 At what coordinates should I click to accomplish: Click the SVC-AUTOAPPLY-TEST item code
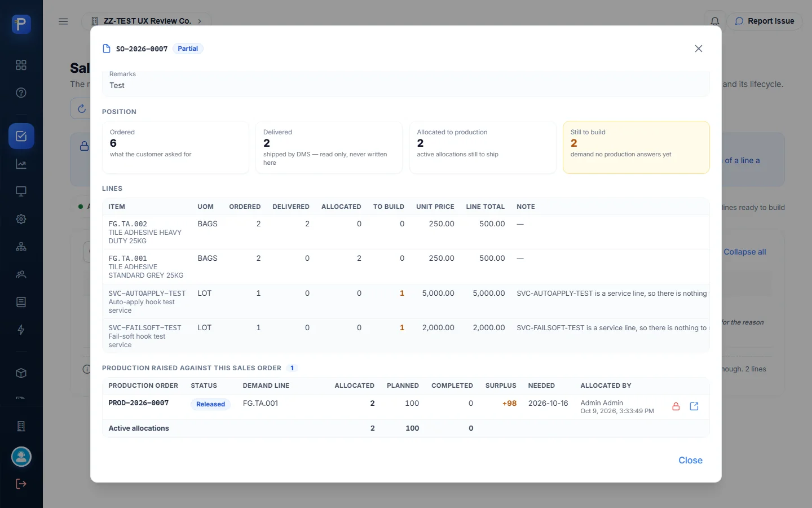point(147,294)
